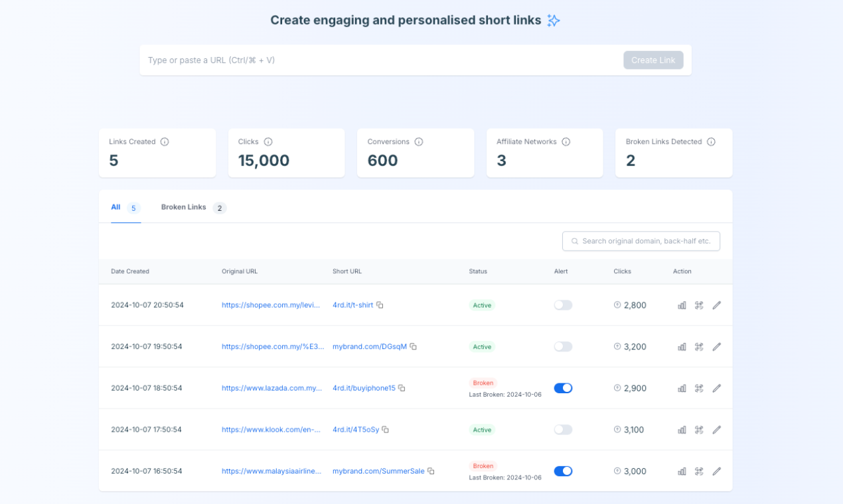Screen dimensions: 843x504
Task: Enable alert for 4rd.it/t-shirt link
Action: click(x=563, y=305)
